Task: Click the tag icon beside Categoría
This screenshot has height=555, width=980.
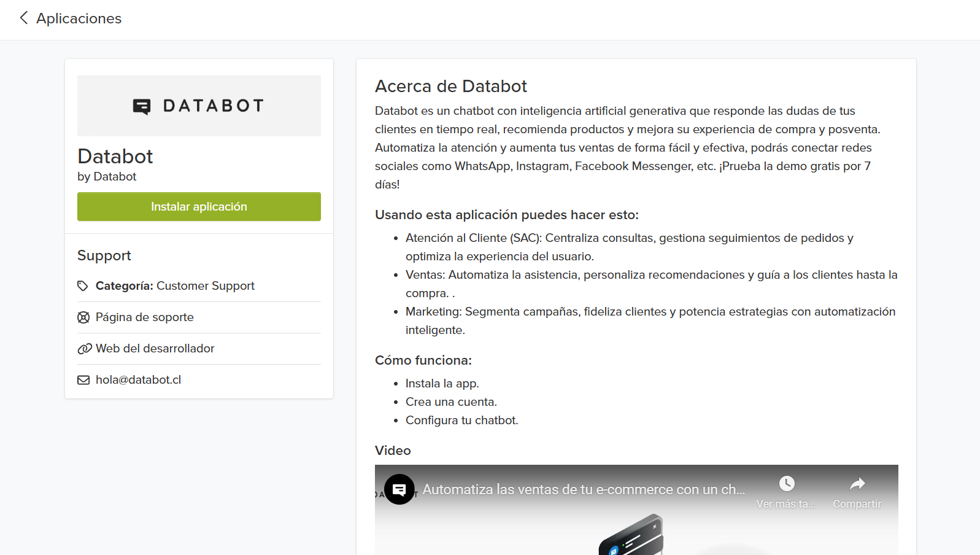Action: pos(83,286)
